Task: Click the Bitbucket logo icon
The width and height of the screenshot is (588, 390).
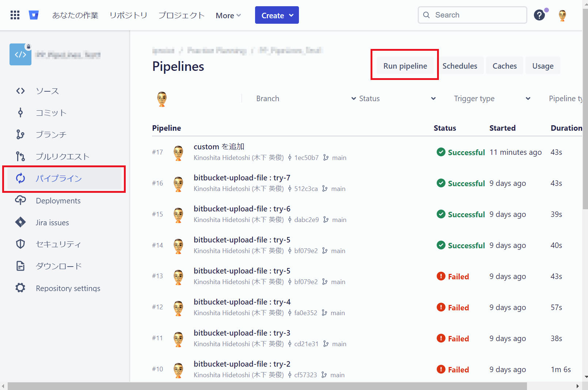Action: tap(34, 15)
